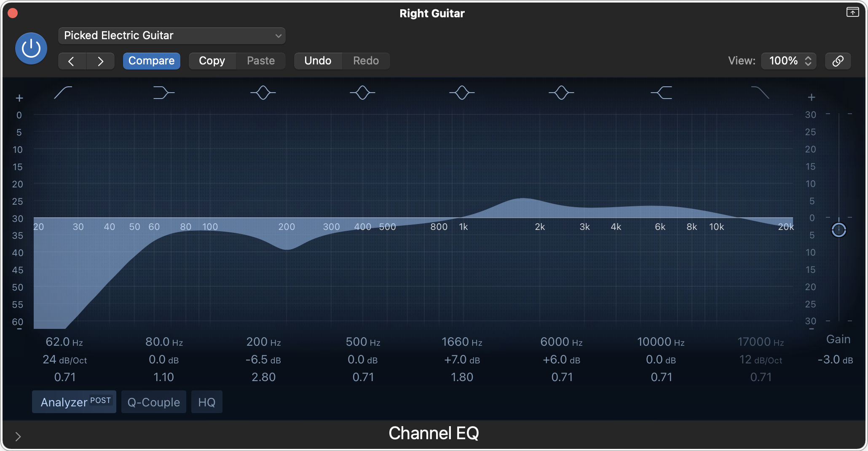Toggle the Channel EQ power button
868x451 pixels.
(x=31, y=48)
